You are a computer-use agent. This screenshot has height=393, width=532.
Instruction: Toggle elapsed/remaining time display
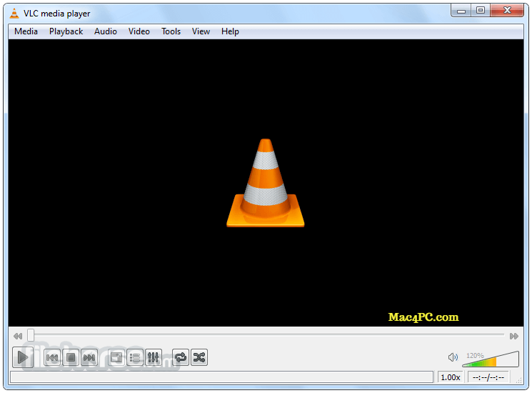pyautogui.click(x=488, y=377)
